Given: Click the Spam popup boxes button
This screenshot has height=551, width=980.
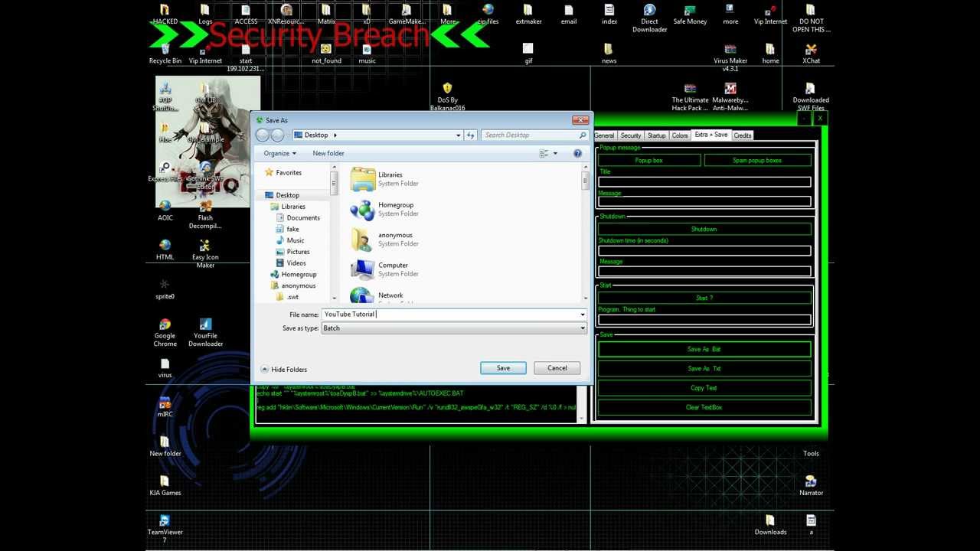Looking at the screenshot, I should coord(757,160).
